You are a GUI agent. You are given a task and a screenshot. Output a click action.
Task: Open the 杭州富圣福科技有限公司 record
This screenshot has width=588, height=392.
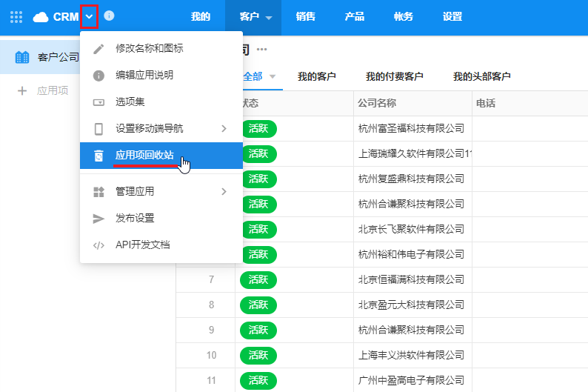click(x=410, y=128)
